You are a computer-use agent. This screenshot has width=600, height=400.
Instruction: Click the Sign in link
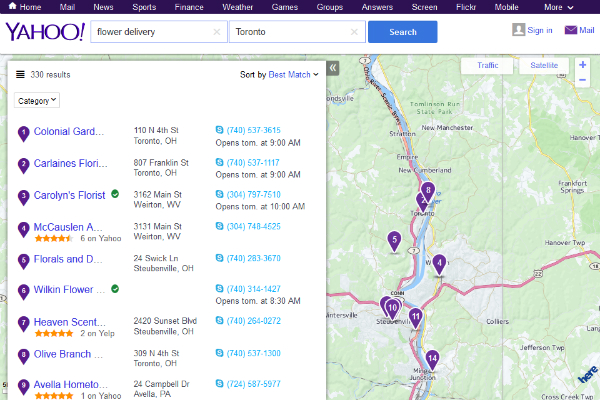540,30
